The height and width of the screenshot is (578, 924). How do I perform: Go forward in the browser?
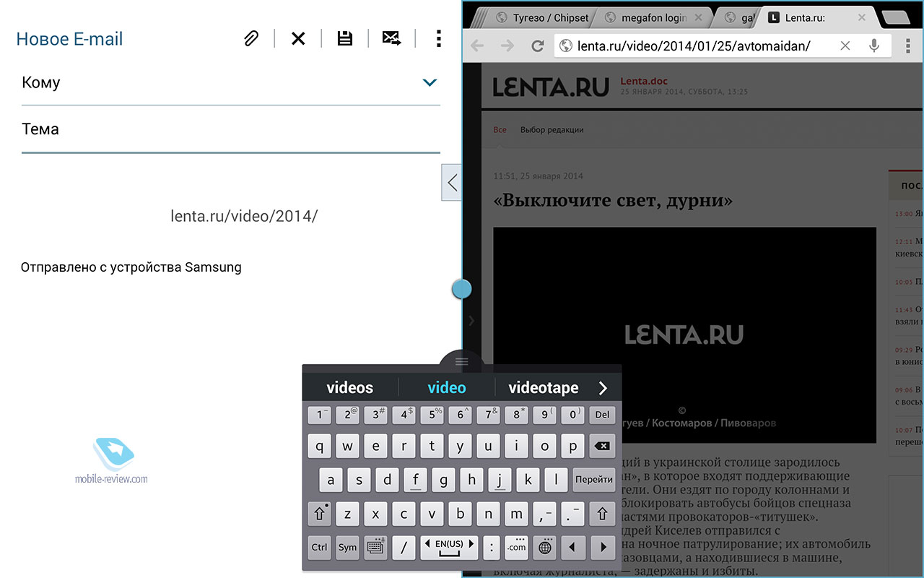tap(507, 46)
